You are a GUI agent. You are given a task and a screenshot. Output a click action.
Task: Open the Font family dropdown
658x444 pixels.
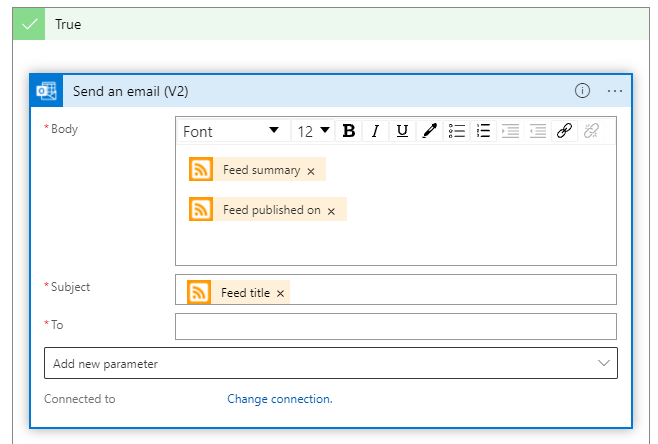232,131
